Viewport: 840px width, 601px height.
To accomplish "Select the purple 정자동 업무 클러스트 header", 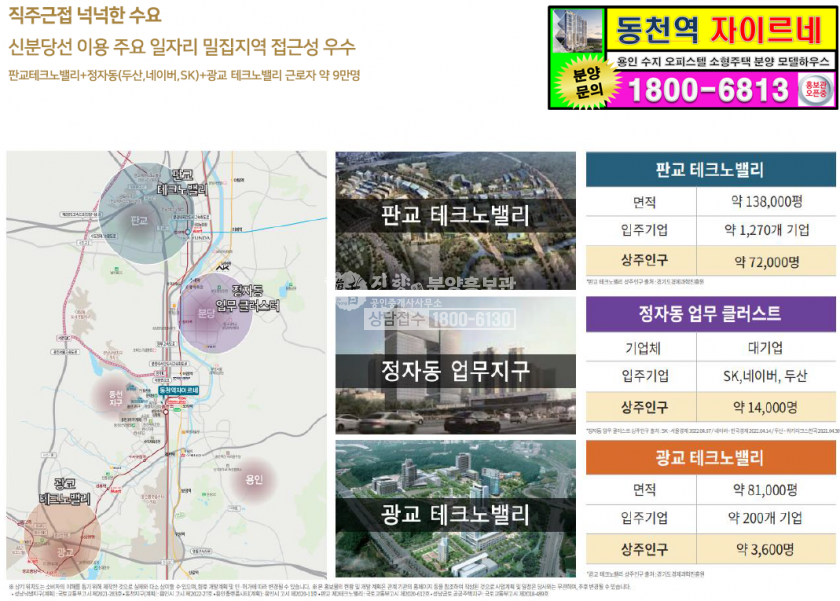I will (x=709, y=313).
